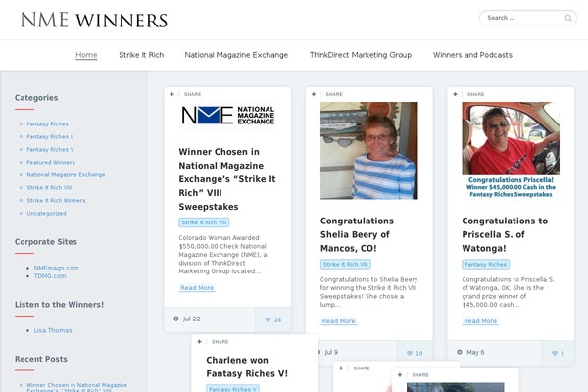
Task: Open the Featured Winners category
Action: pos(51,162)
